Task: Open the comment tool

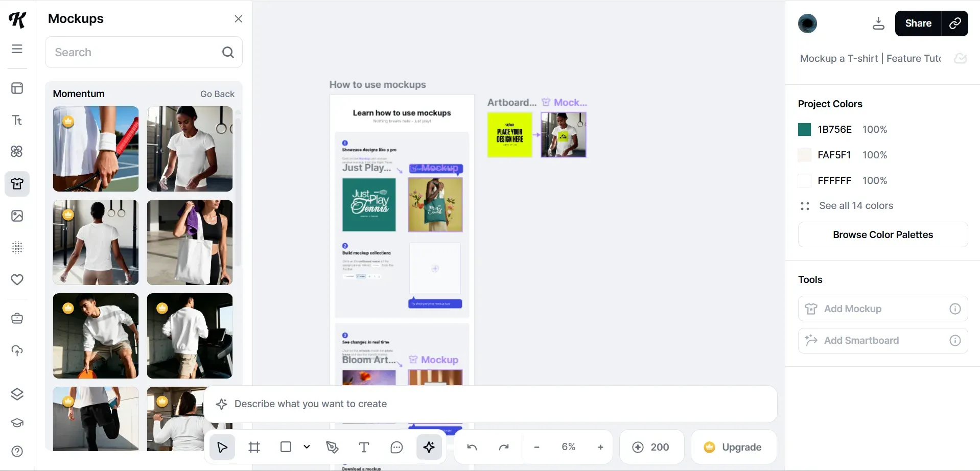Action: pyautogui.click(x=396, y=448)
